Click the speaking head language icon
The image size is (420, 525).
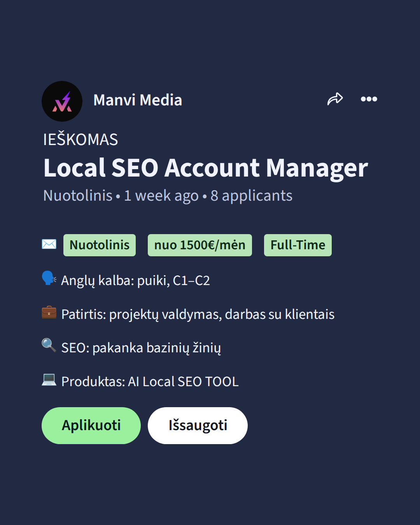[x=49, y=278]
